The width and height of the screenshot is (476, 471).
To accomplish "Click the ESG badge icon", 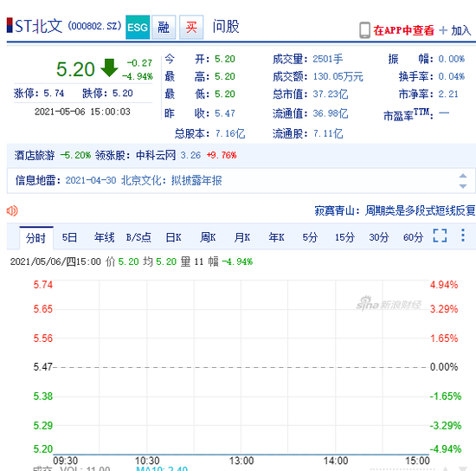I will 138,28.
